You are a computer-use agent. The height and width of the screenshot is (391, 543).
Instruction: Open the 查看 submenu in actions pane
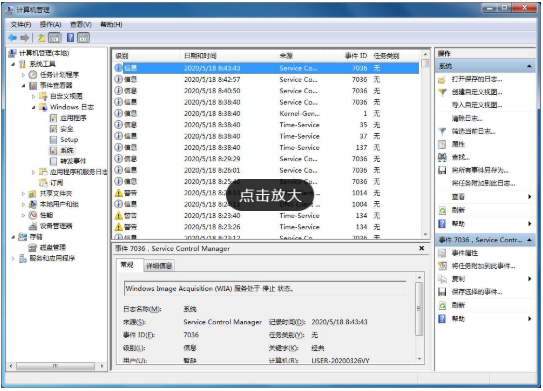click(x=486, y=197)
